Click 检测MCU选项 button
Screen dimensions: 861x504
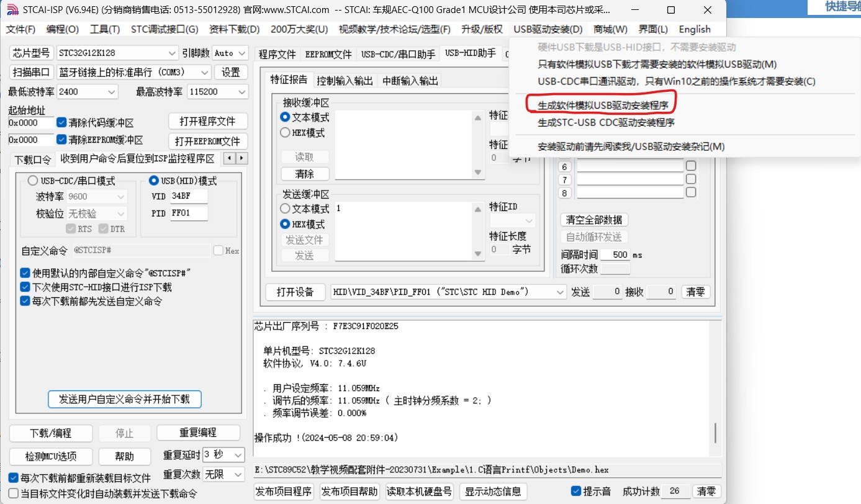tap(51, 456)
